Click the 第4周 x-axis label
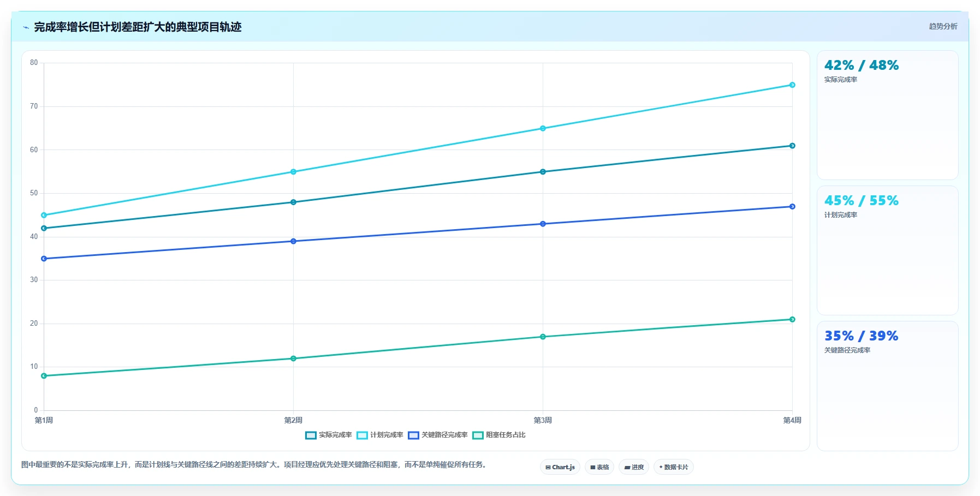The image size is (980, 496). pos(792,420)
